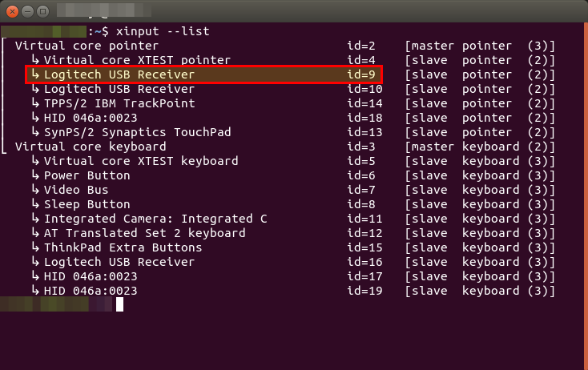Image resolution: width=588 pixels, height=370 pixels.
Task: Click the 'ThinkPad Extra Buttons' entry
Action: coord(123,247)
